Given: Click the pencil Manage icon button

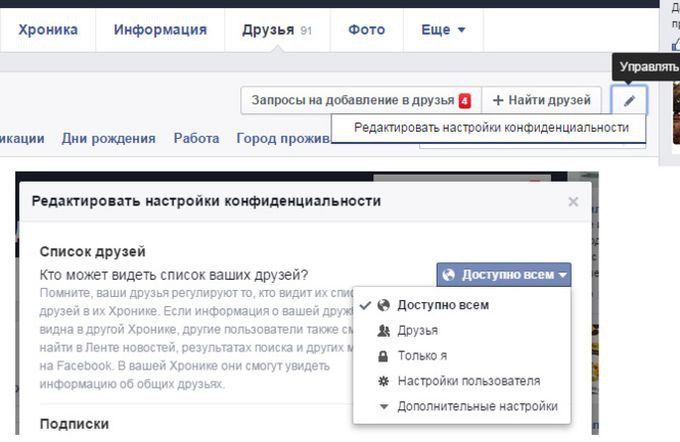Looking at the screenshot, I should coord(629,100).
